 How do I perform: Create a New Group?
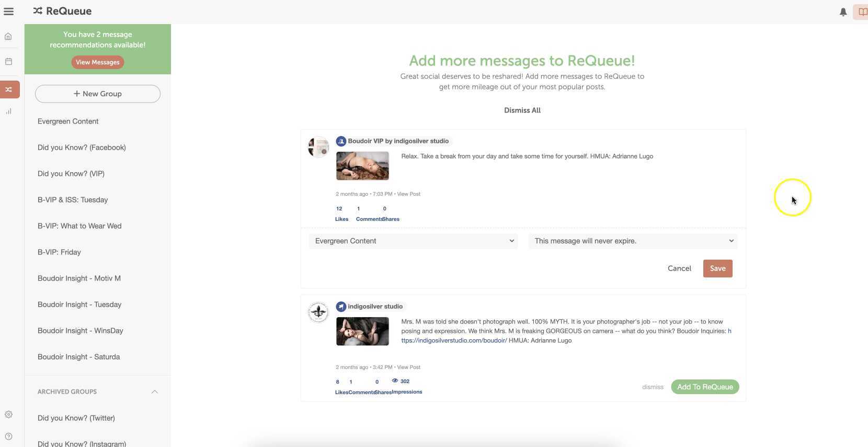click(98, 94)
